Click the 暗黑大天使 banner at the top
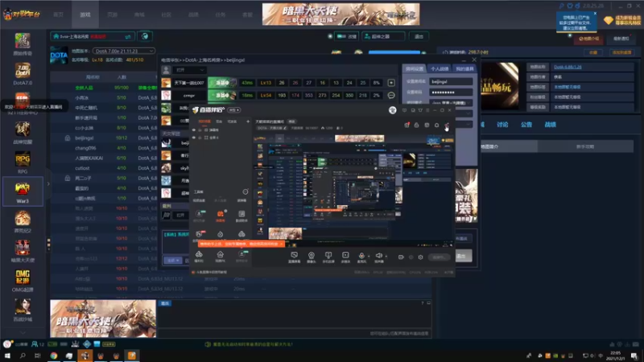This screenshot has width=644, height=362. [x=341, y=14]
